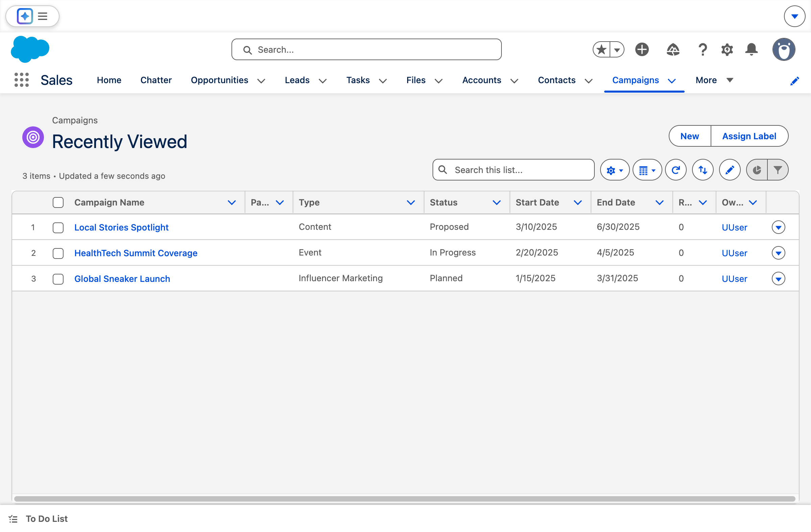Open the More navigation menu
Viewport: 811px width, 532px height.
click(x=714, y=80)
